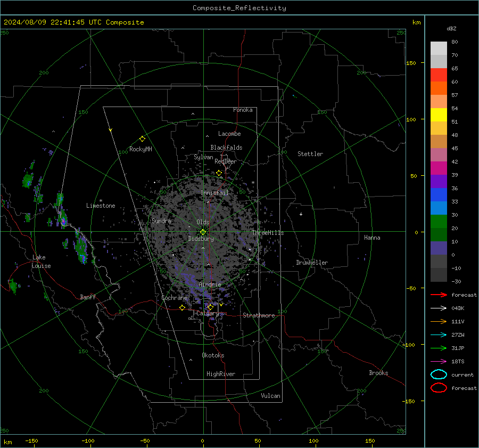Click the white plus marker west of Hanna
This screenshot has width=479, height=448.
click(301, 214)
